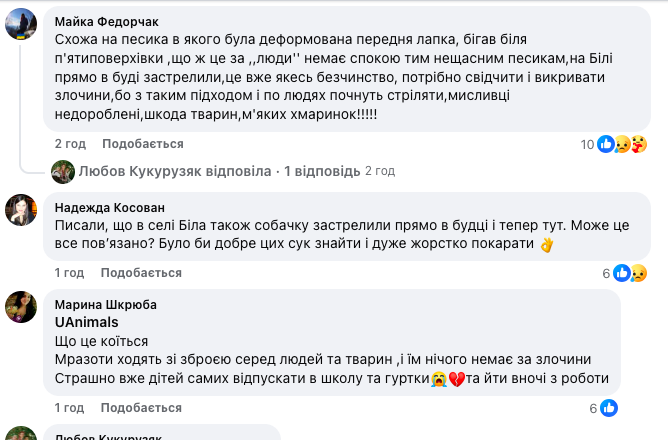668x440 pixels.
Task: Click Майка Федорчак's profile avatar
Action: point(22,26)
